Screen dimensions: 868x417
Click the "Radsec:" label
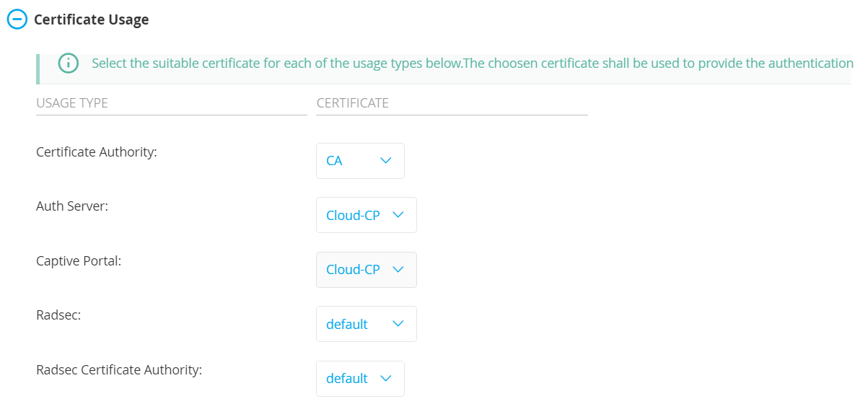[58, 315]
